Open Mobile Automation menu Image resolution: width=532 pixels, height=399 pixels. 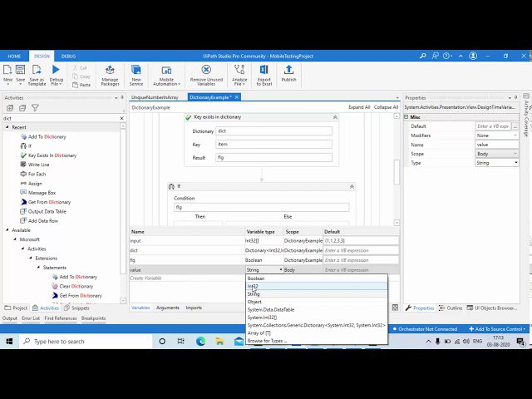[x=166, y=76]
